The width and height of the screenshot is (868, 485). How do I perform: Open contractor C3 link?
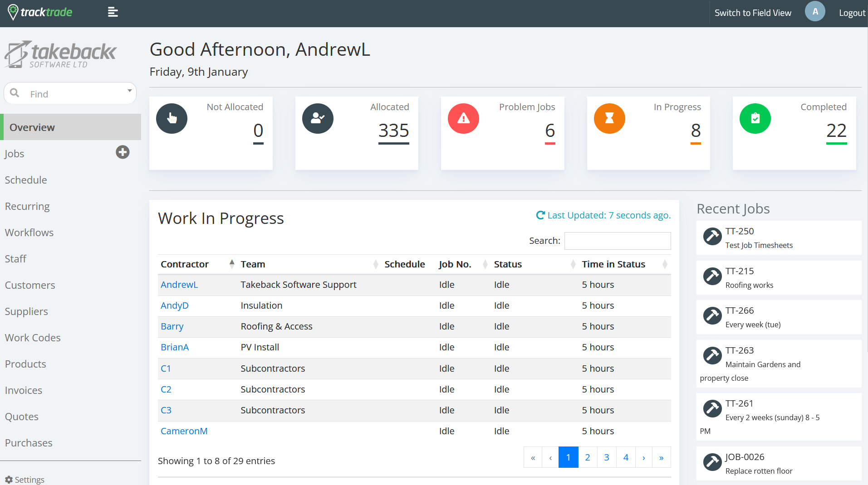[166, 410]
